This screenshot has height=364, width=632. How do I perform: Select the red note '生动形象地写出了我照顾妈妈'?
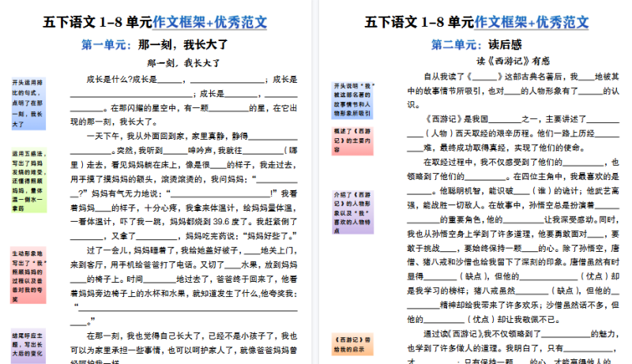click(28, 276)
